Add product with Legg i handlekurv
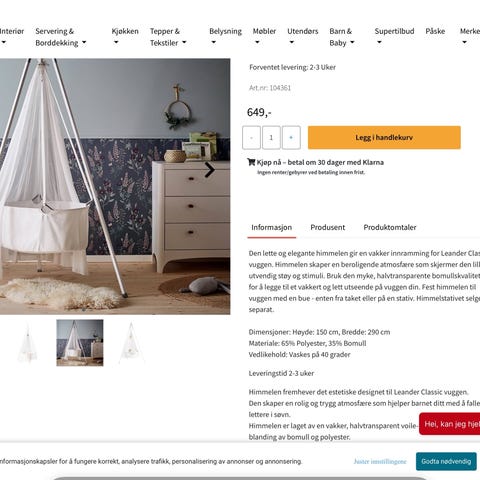The height and width of the screenshot is (480, 480). 384,137
